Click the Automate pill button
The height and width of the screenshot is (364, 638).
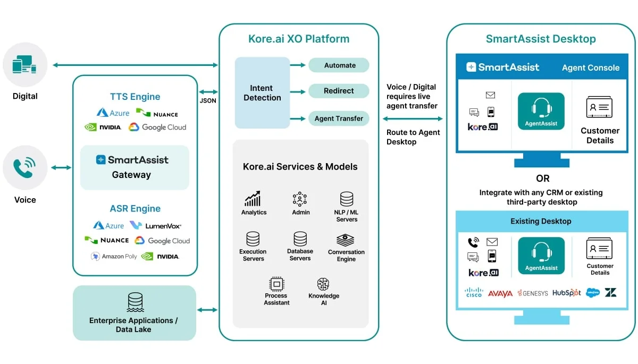pyautogui.click(x=339, y=65)
